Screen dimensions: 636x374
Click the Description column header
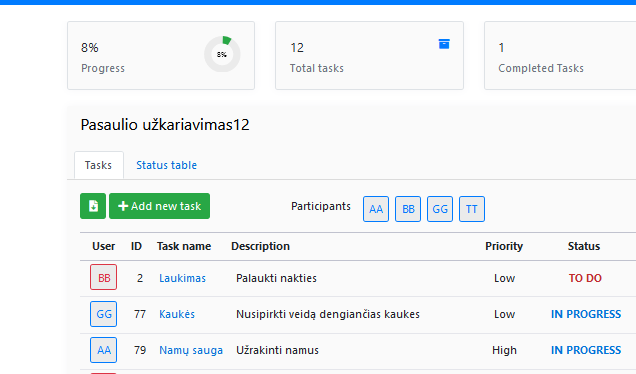pyautogui.click(x=260, y=246)
